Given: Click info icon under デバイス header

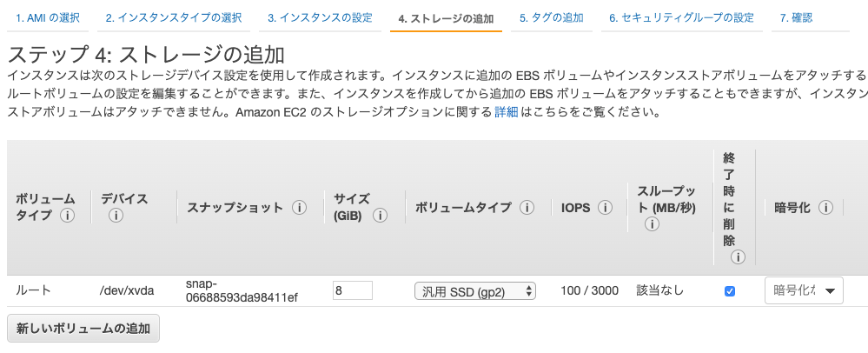Looking at the screenshot, I should (x=116, y=216).
